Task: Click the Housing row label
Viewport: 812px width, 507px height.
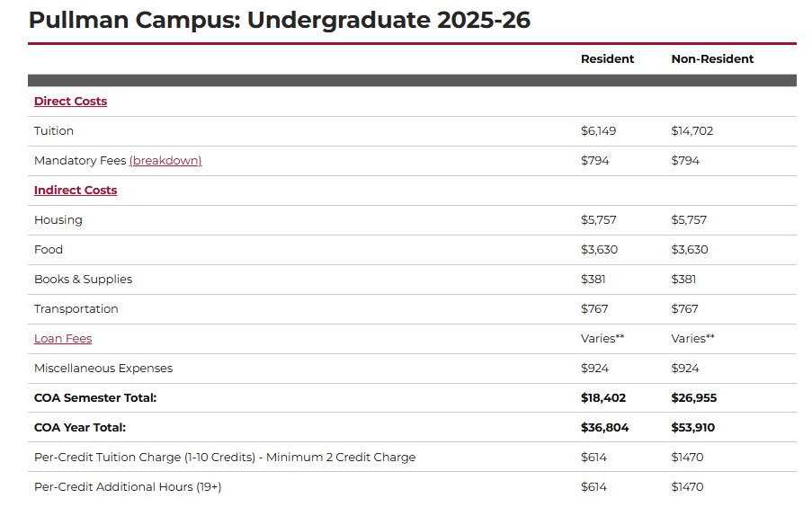Action: click(x=58, y=220)
